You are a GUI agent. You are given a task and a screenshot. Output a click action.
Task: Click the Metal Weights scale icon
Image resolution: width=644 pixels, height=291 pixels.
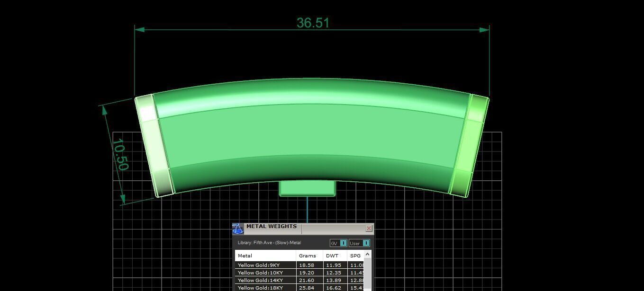(x=238, y=229)
